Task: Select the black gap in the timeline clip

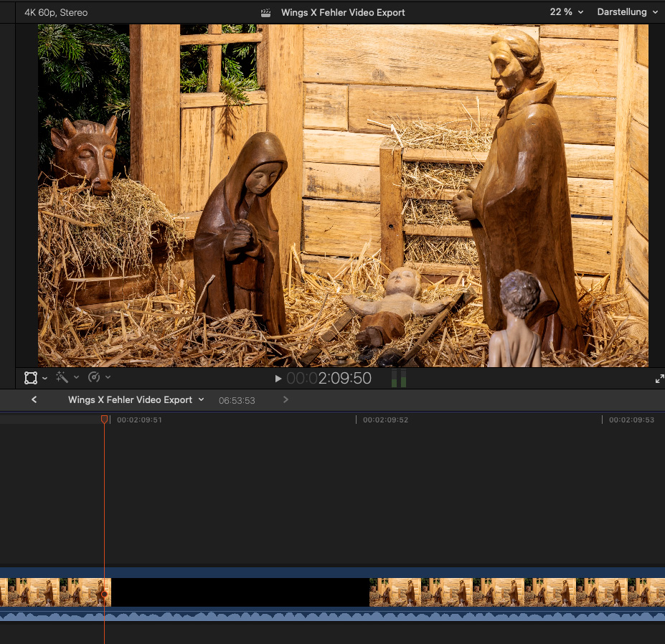Action: (240, 592)
